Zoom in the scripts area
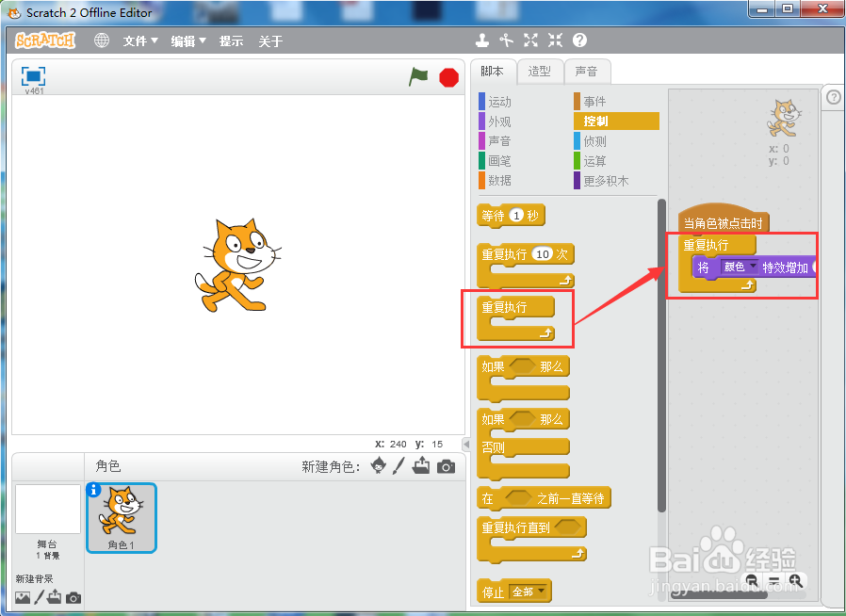Viewport: 846px width, 616px height. (795, 580)
